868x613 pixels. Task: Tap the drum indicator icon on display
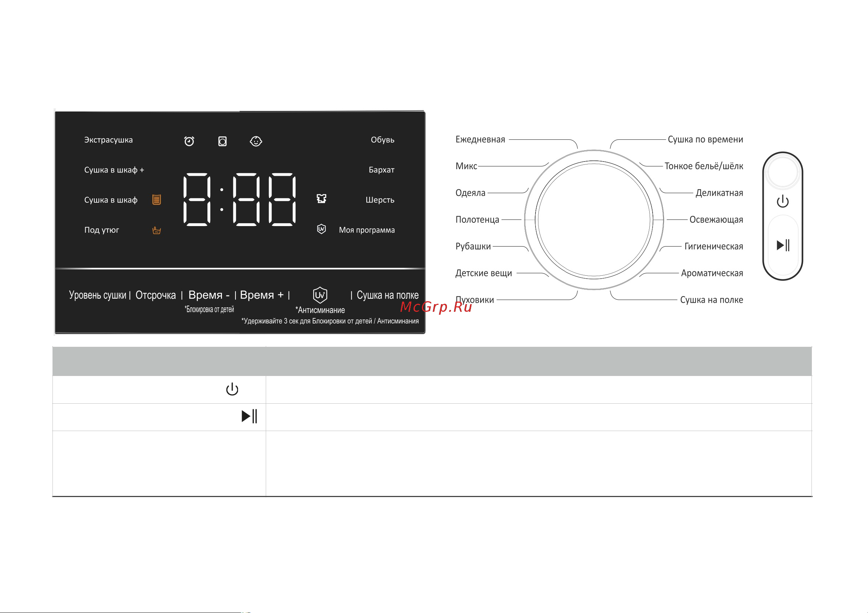[222, 141]
